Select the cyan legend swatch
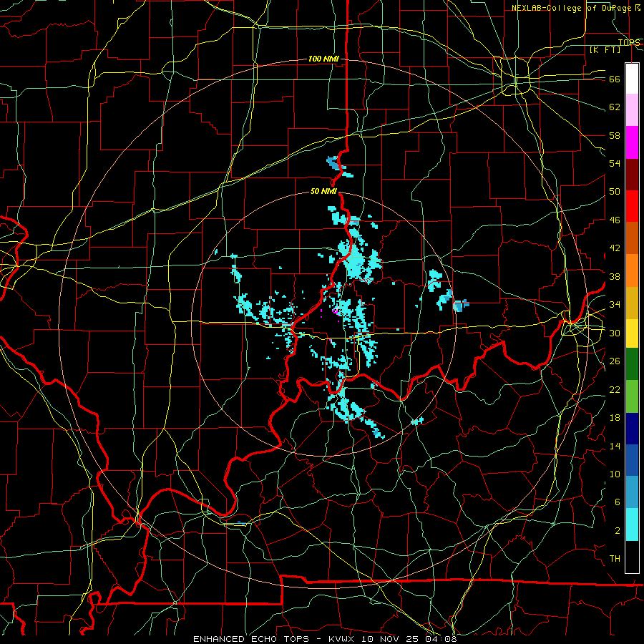This screenshot has height=644, width=644. tap(632, 525)
